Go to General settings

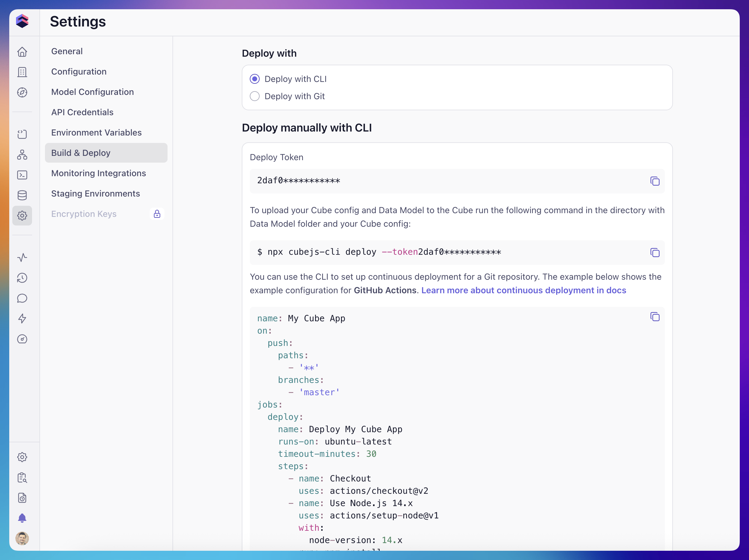(106, 51)
